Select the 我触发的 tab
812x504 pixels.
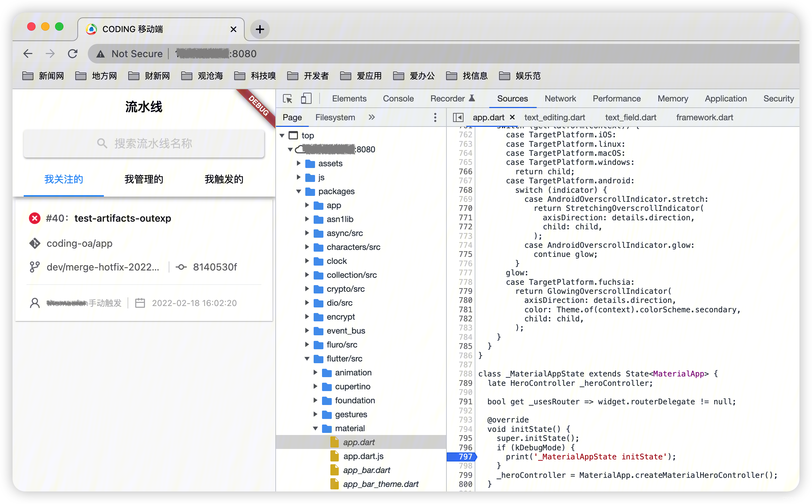click(224, 179)
